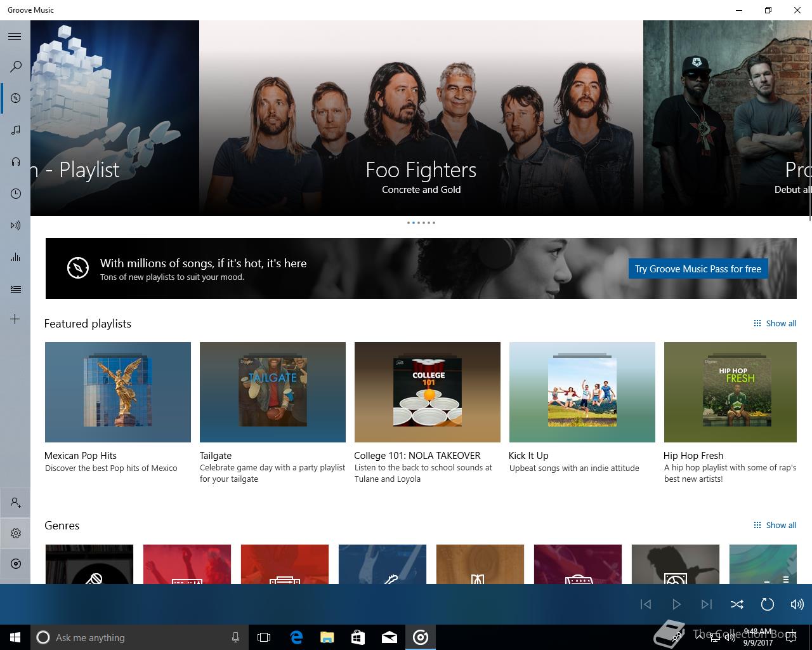This screenshot has width=812, height=650.
Task: Open the Foo Fighters featured banner
Action: [x=421, y=118]
